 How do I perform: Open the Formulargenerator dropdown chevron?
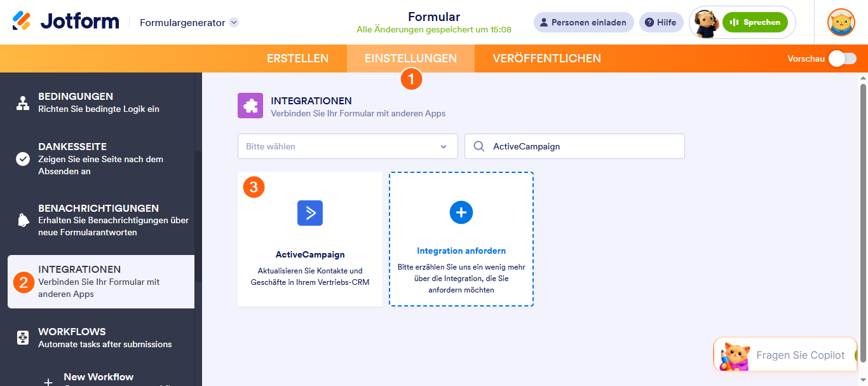[x=234, y=22]
